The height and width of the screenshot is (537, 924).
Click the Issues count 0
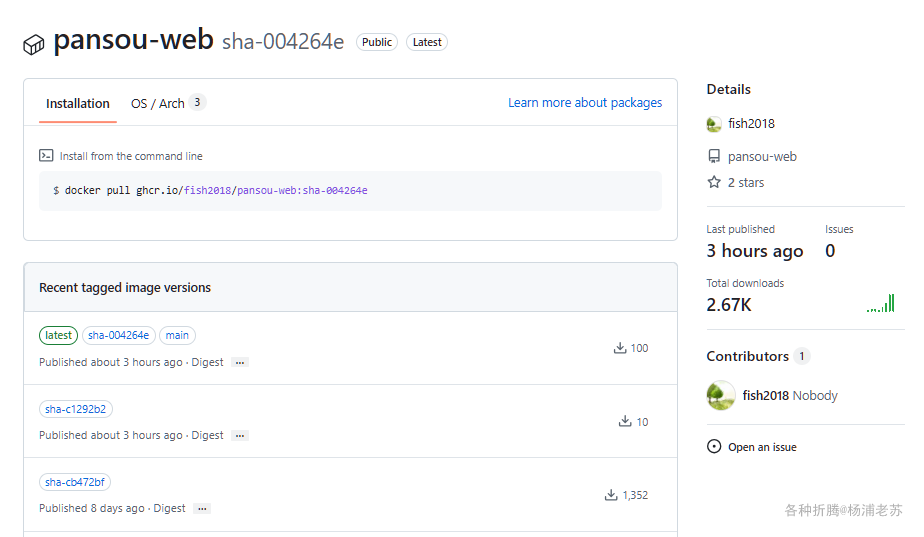click(830, 251)
